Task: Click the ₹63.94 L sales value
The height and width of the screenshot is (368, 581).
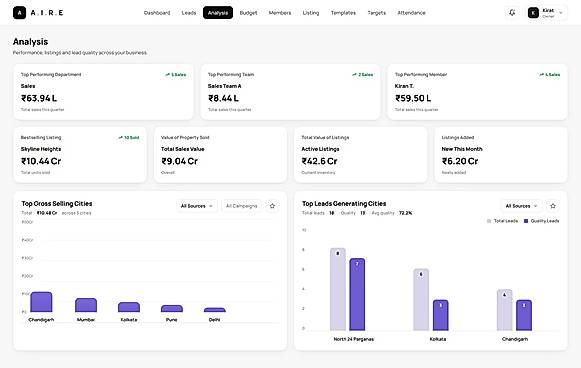Action: pyautogui.click(x=39, y=98)
